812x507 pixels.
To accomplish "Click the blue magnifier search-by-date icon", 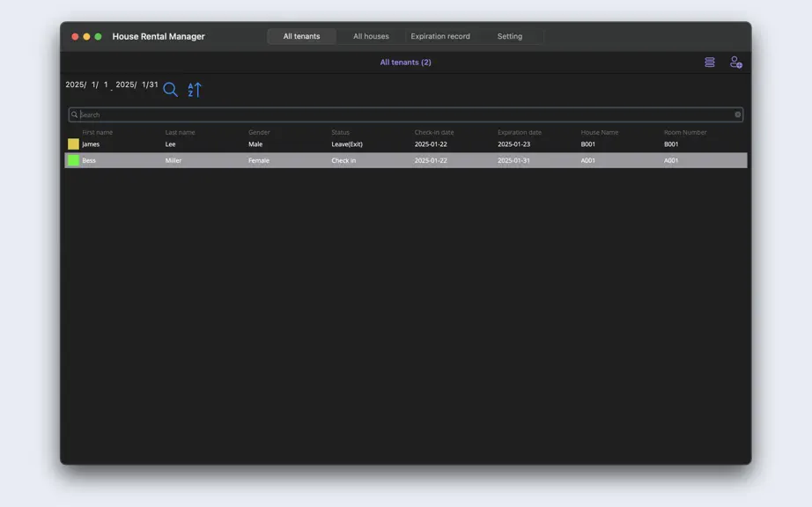I will point(170,90).
